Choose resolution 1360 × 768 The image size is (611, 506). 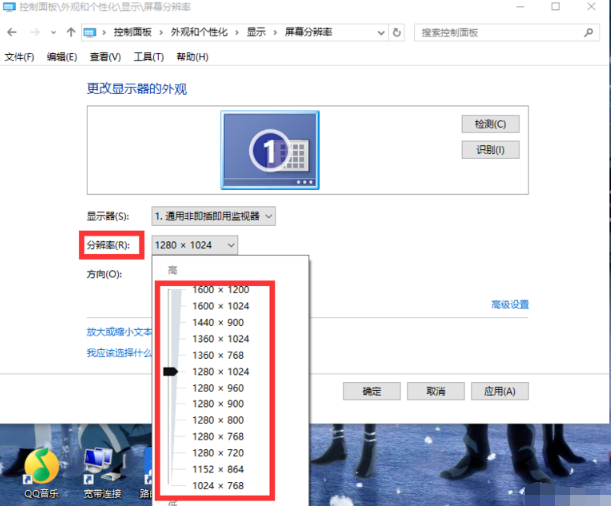[218, 355]
